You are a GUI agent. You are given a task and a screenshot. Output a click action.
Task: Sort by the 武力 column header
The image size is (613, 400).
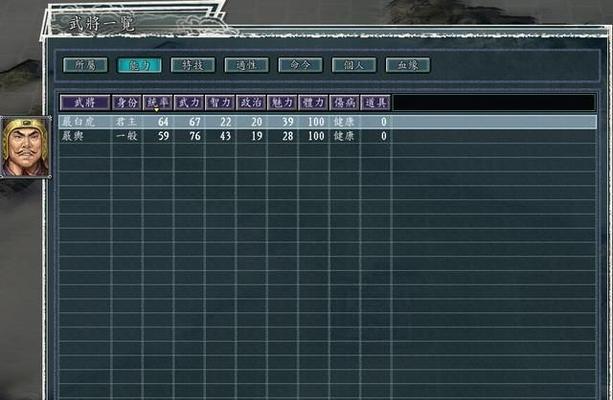189,103
